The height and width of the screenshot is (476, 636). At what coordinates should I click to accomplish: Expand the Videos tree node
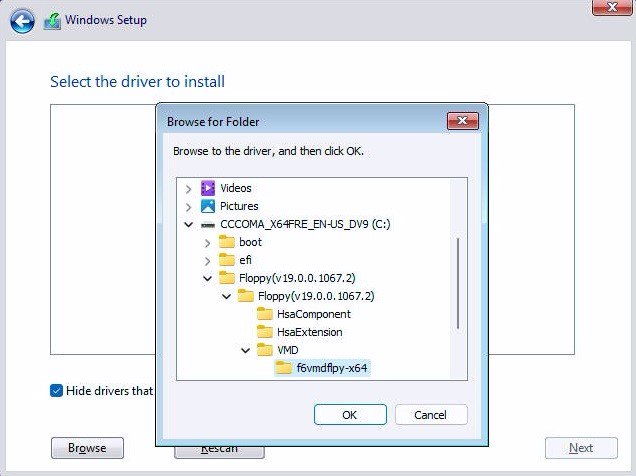[x=188, y=188]
